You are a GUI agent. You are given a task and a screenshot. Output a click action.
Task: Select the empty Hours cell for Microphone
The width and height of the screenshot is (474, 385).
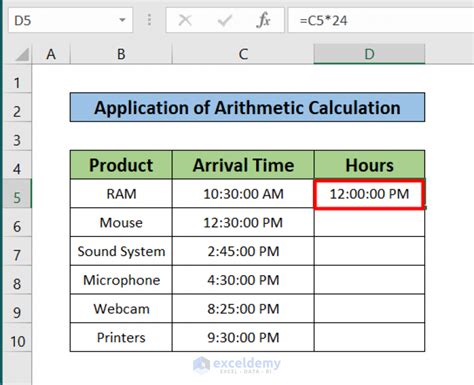click(369, 280)
